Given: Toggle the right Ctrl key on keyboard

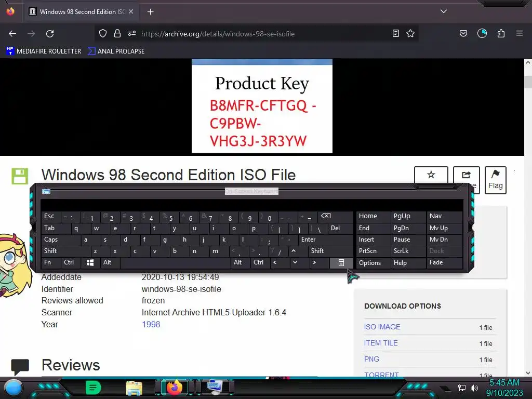Looking at the screenshot, I should pyautogui.click(x=260, y=262).
